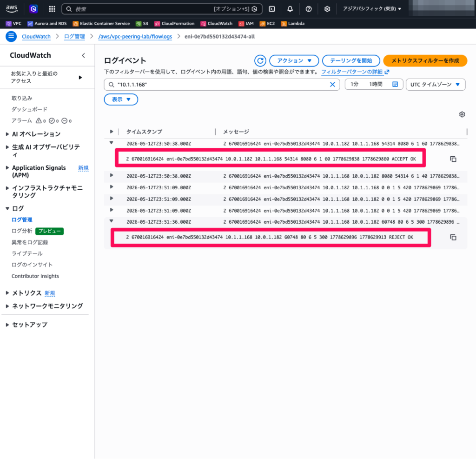Screen dimensions: 476x459
Task: Collapse the expanded 23:50:38 log row
Action: pos(112,143)
